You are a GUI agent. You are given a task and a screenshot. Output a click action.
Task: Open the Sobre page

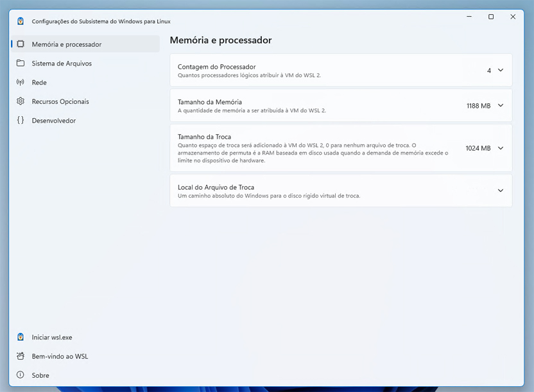(85, 375)
